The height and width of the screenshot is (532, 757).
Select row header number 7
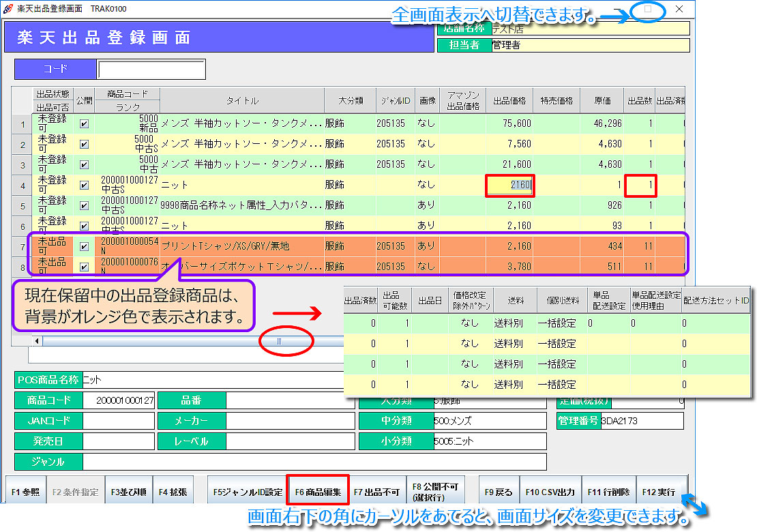23,246
